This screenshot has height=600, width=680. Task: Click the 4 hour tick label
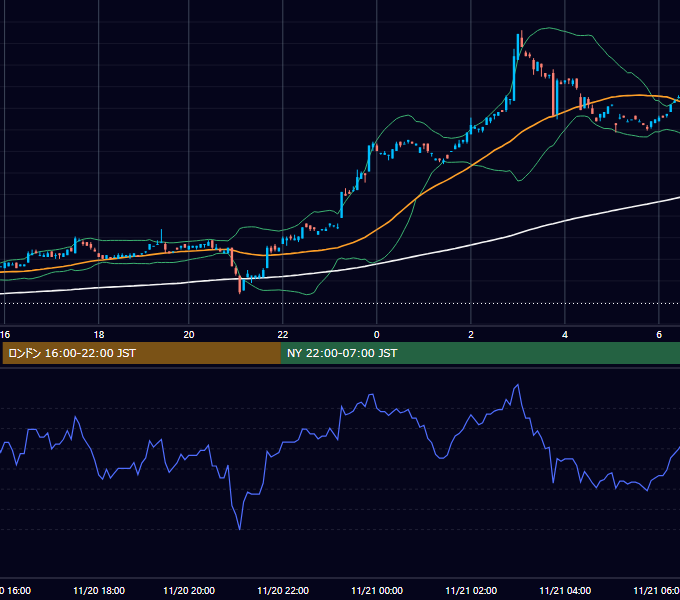(x=565, y=335)
